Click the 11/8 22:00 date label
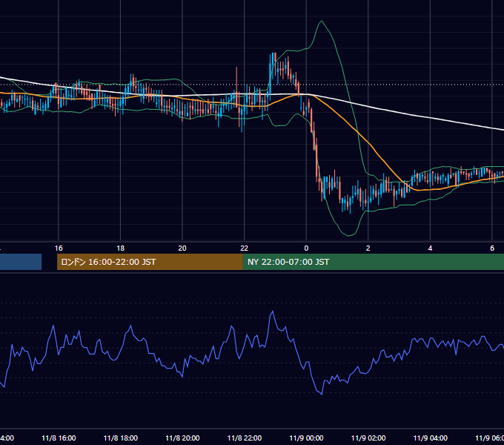Viewport: 504px width, 445px height. point(245,438)
